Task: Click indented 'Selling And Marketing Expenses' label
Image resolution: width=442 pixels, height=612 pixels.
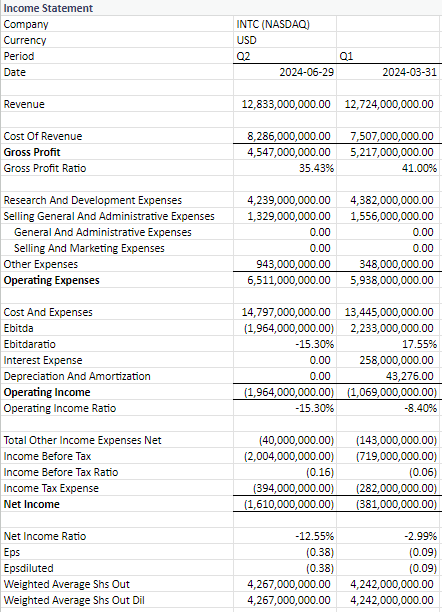Action: pyautogui.click(x=89, y=248)
